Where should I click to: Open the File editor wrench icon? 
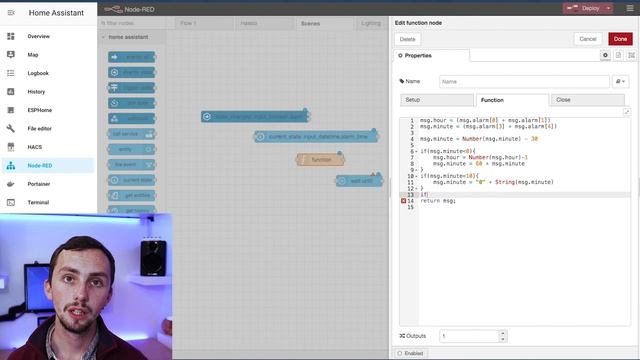[x=11, y=128]
